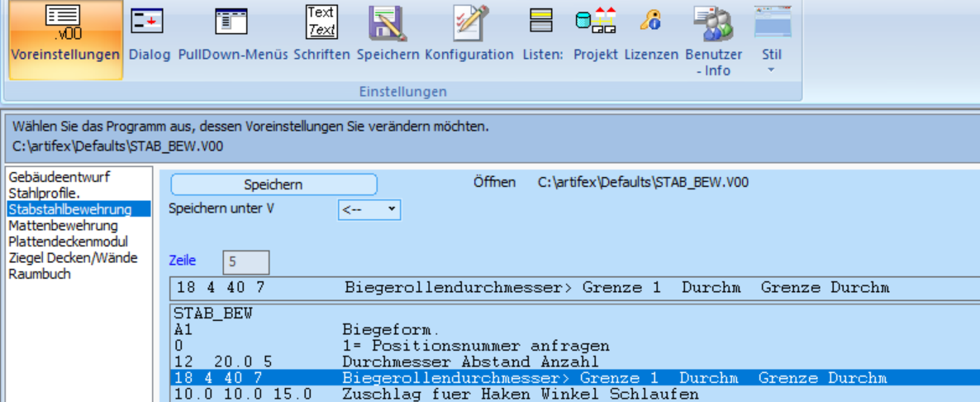This screenshot has width=980, height=402.
Task: Open the Projekt icon
Action: [x=596, y=22]
